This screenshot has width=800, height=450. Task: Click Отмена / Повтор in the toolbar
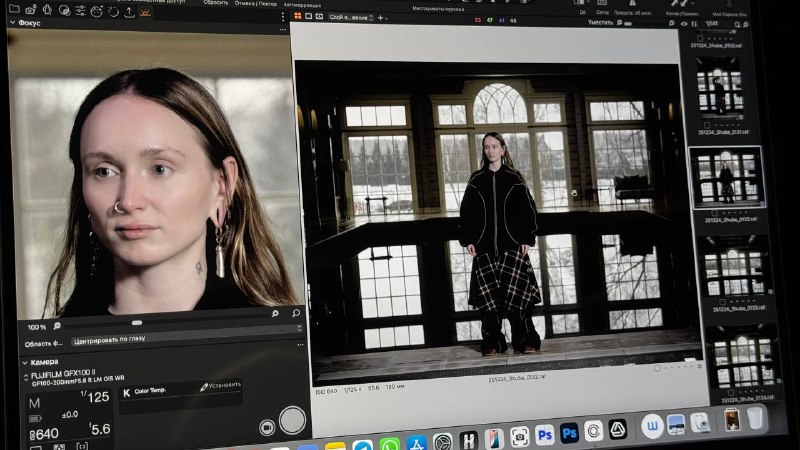(257, 4)
